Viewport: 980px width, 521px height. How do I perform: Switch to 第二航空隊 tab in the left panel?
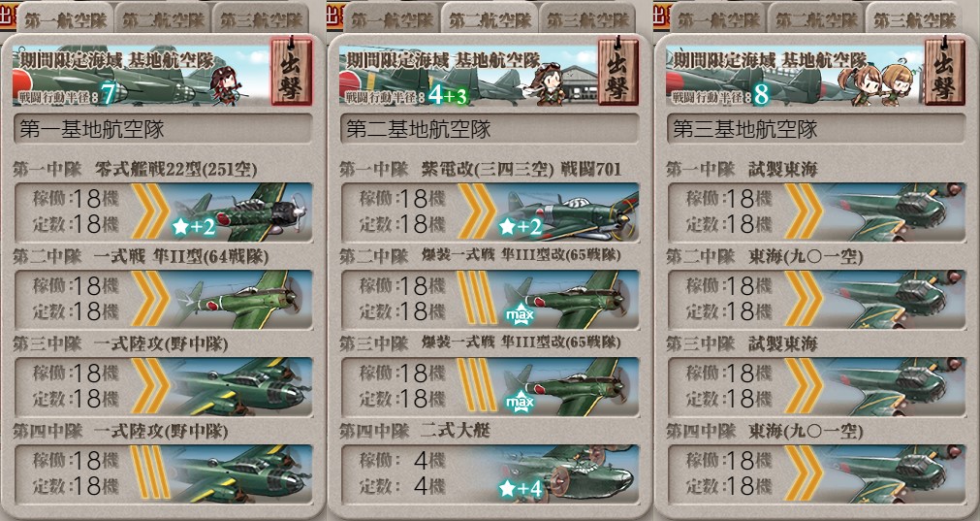pos(163,18)
